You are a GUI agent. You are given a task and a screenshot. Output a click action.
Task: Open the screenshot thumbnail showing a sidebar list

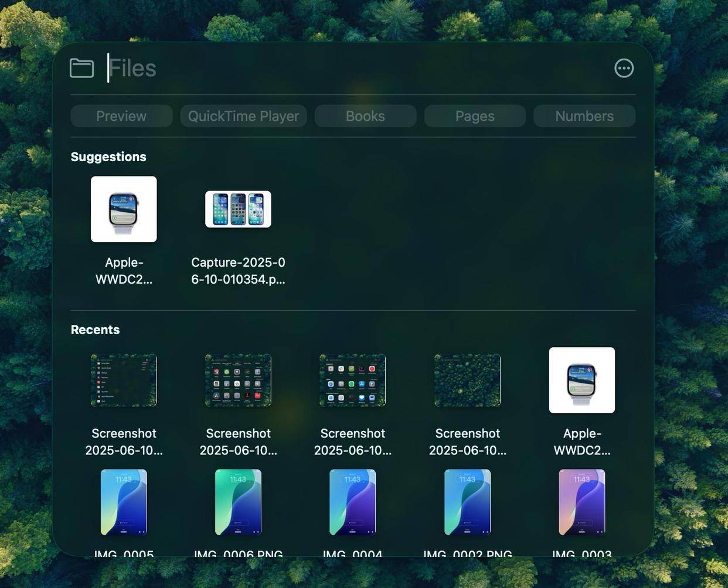click(x=124, y=380)
